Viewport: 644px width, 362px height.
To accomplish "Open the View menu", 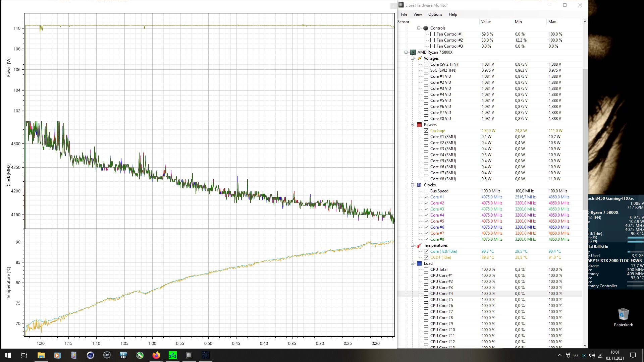I will [418, 14].
